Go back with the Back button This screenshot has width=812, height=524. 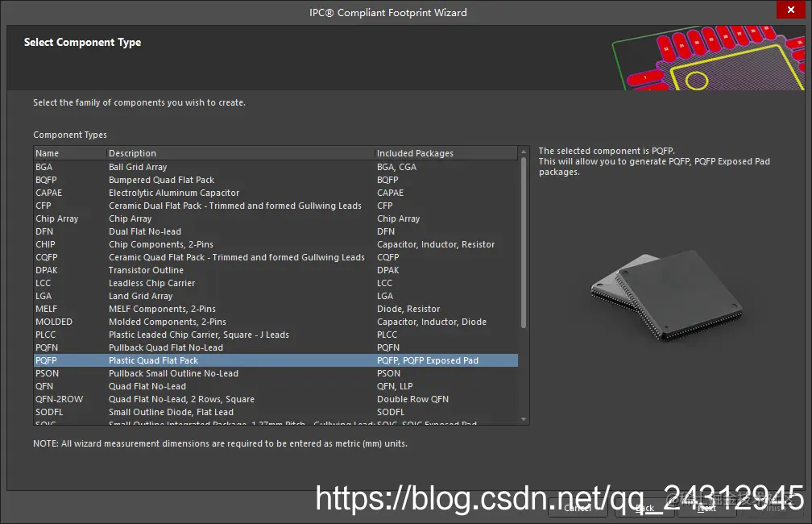point(644,509)
